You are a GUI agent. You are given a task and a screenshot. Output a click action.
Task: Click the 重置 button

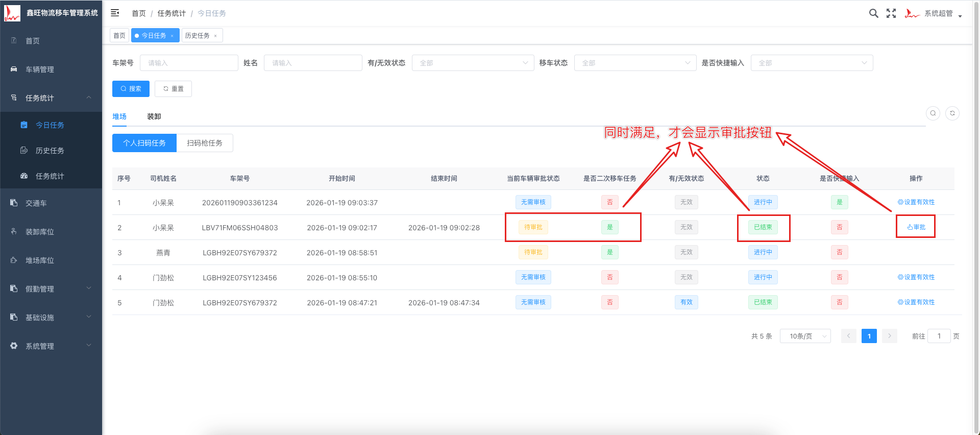(x=173, y=89)
